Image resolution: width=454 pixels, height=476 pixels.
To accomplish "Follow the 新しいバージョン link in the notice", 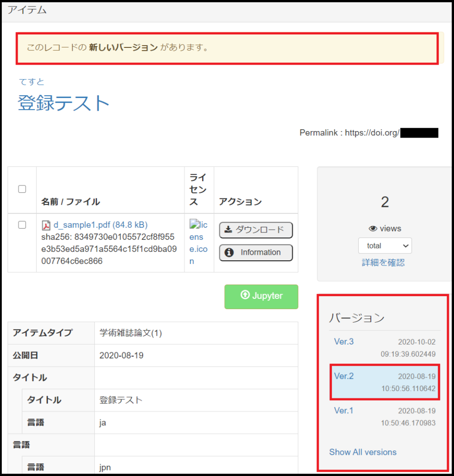I will [123, 47].
